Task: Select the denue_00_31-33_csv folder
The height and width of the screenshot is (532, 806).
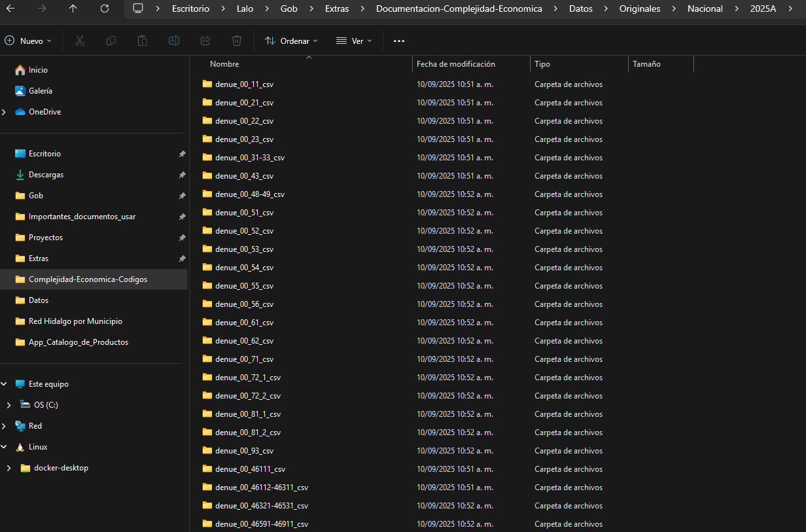Action: [x=249, y=158]
